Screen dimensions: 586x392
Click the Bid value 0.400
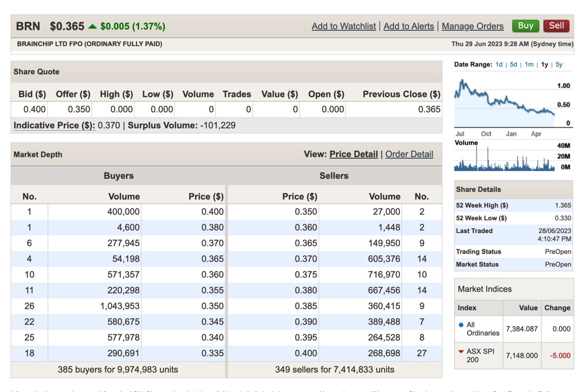point(34,109)
